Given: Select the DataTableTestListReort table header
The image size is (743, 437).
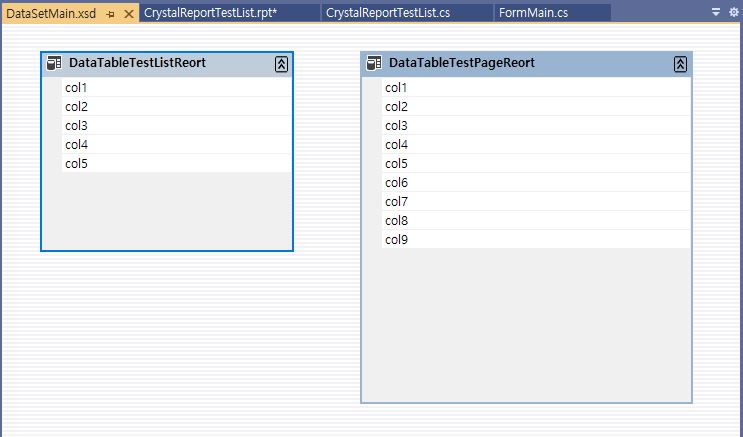Looking at the screenshot, I should [167, 64].
